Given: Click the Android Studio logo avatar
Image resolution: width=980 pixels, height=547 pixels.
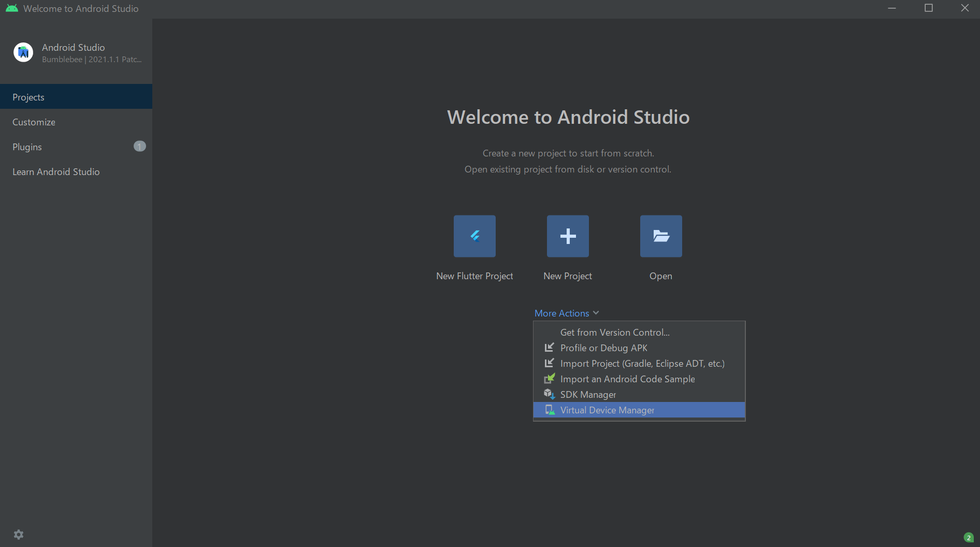Looking at the screenshot, I should [23, 52].
